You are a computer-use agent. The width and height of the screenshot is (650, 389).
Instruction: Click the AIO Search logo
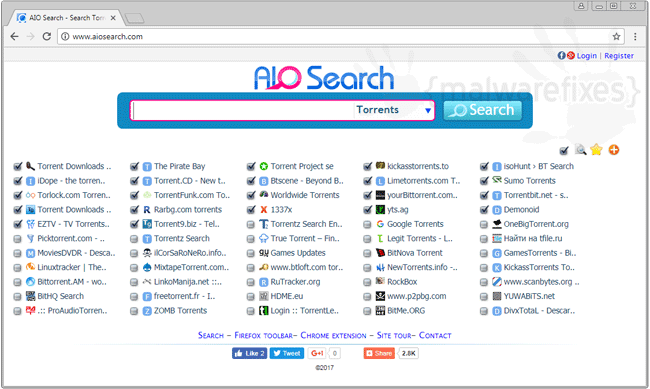point(324,78)
